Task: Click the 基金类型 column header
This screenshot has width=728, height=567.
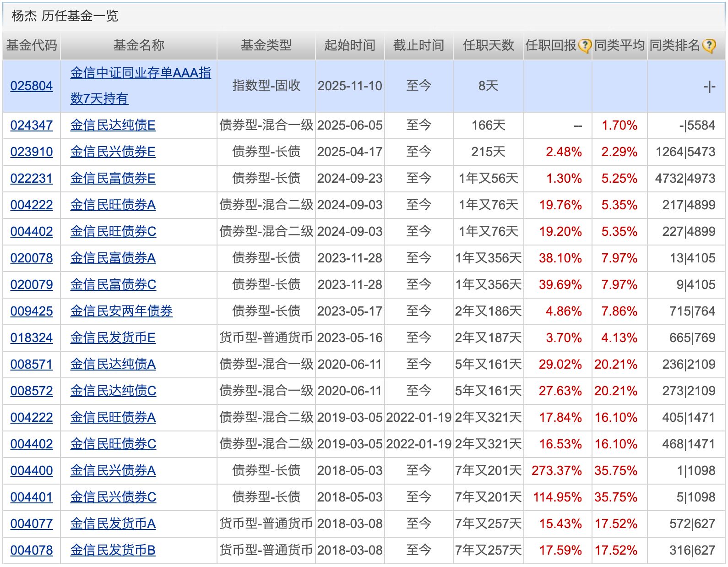Action: tap(266, 45)
